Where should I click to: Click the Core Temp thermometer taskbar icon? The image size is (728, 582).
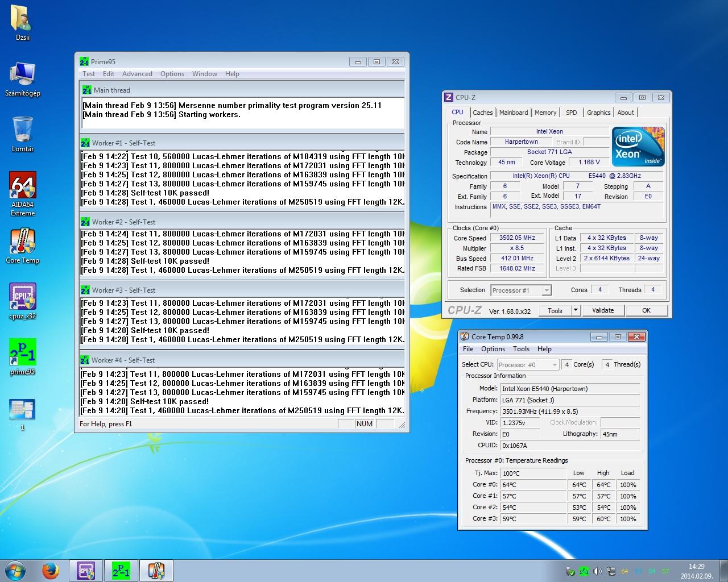click(x=156, y=571)
